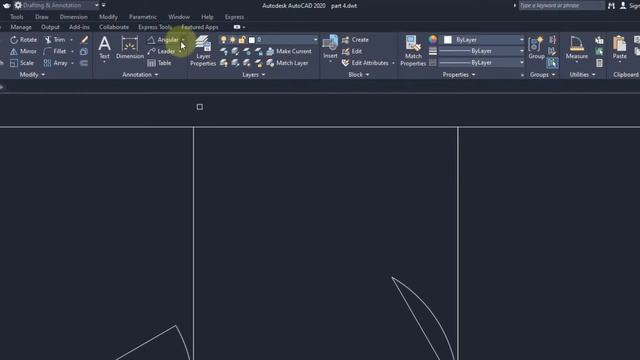Select the Text annotation tool
640x360 pixels.
coord(104,48)
